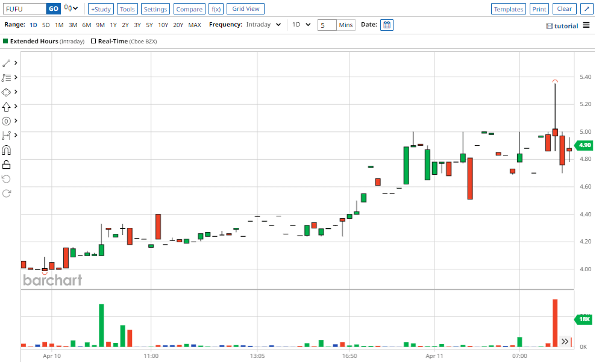The width and height of the screenshot is (599, 364).
Task: Expand measure tool options chevron
Action: (16, 136)
